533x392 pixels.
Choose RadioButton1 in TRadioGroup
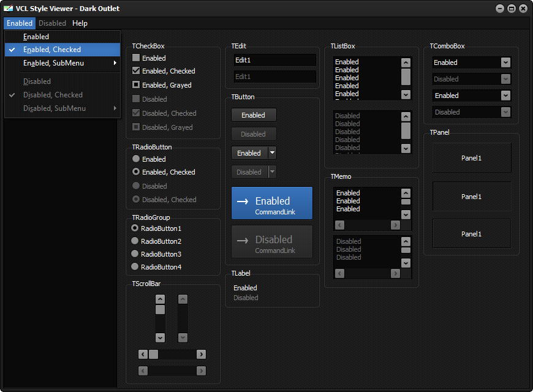(x=135, y=228)
